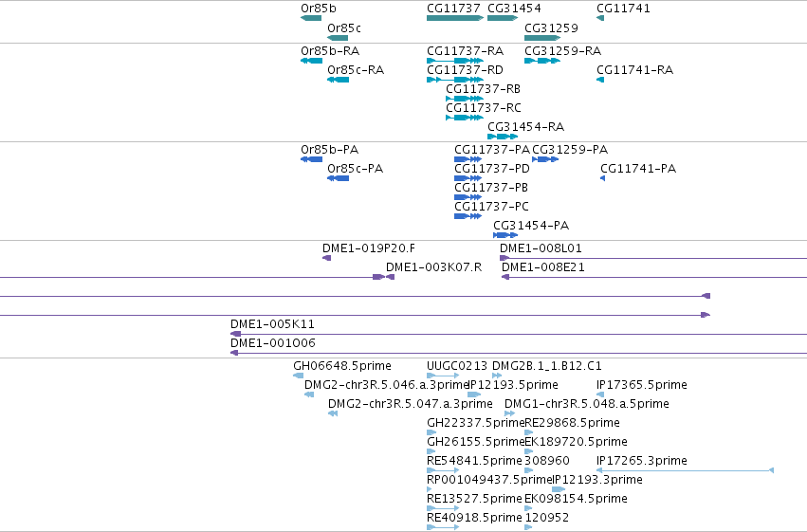Click the CG11737-RA transcript label
The width and height of the screenshot is (807, 532).
[x=465, y=51]
